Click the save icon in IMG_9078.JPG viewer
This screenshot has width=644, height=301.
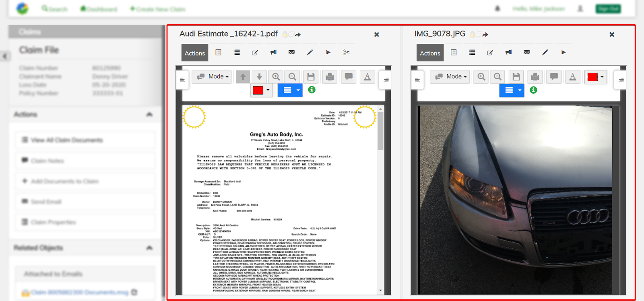(x=516, y=76)
